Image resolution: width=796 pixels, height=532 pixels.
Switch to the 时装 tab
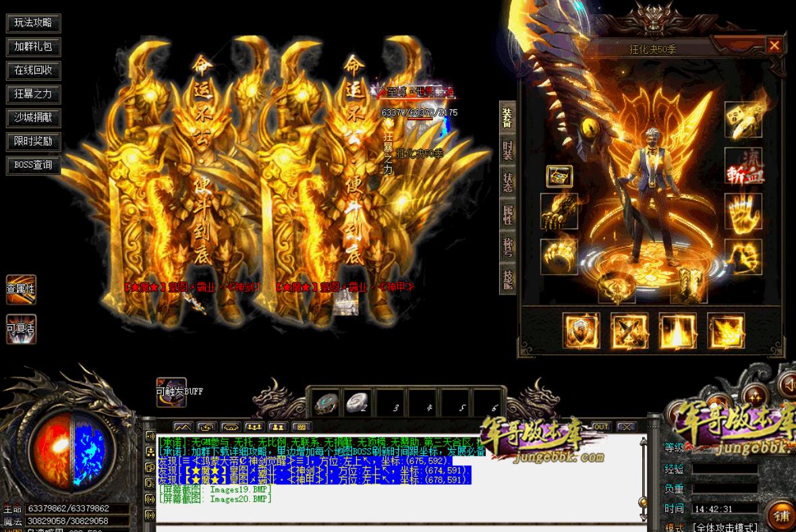(507, 150)
